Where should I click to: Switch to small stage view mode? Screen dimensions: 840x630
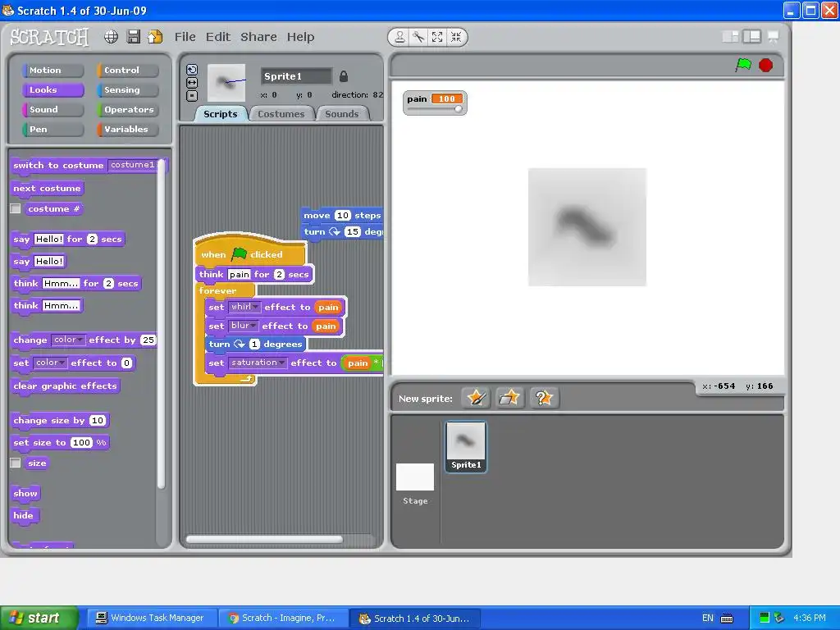tap(730, 36)
